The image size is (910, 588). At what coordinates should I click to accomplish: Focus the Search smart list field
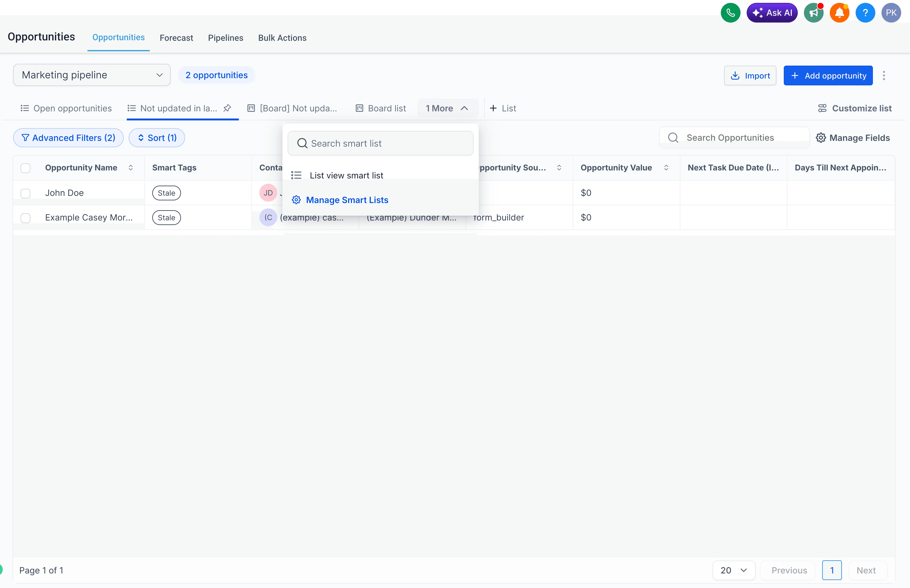click(380, 143)
